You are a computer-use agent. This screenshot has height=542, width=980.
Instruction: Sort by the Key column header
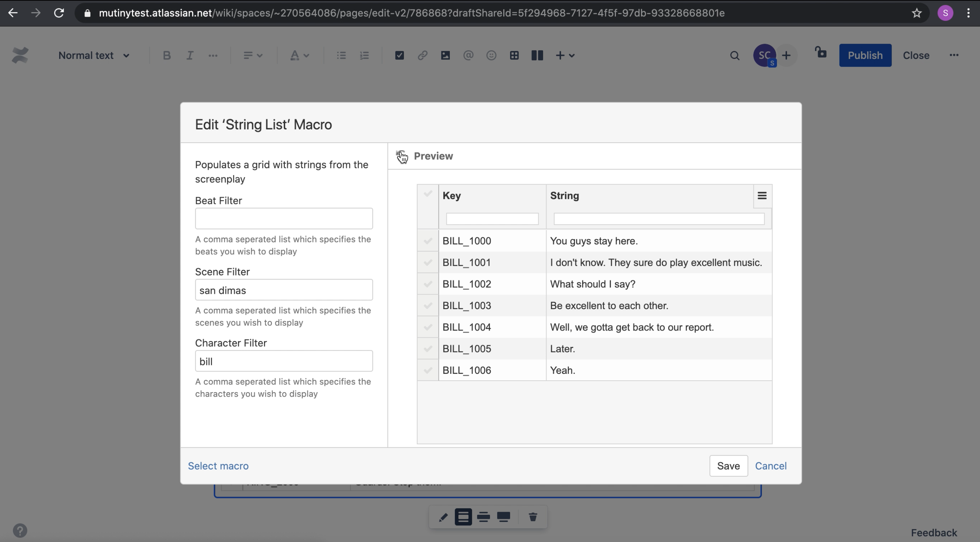[452, 196]
